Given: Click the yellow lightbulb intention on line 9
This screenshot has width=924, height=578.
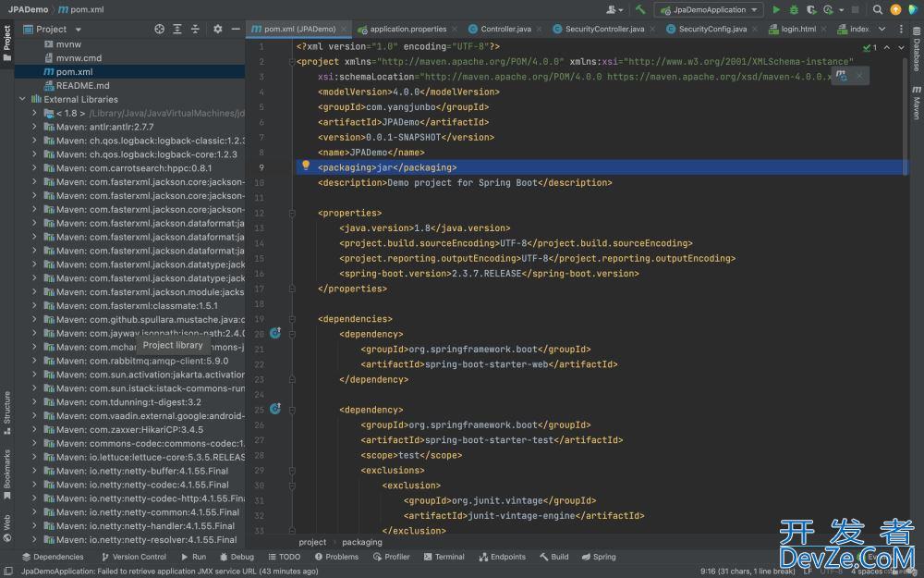Looking at the screenshot, I should 305,166.
